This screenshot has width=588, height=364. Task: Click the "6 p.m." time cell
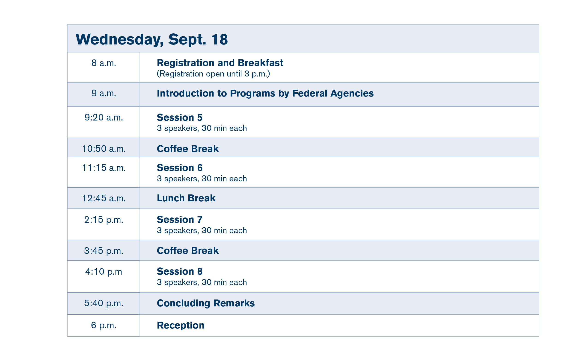104,325
